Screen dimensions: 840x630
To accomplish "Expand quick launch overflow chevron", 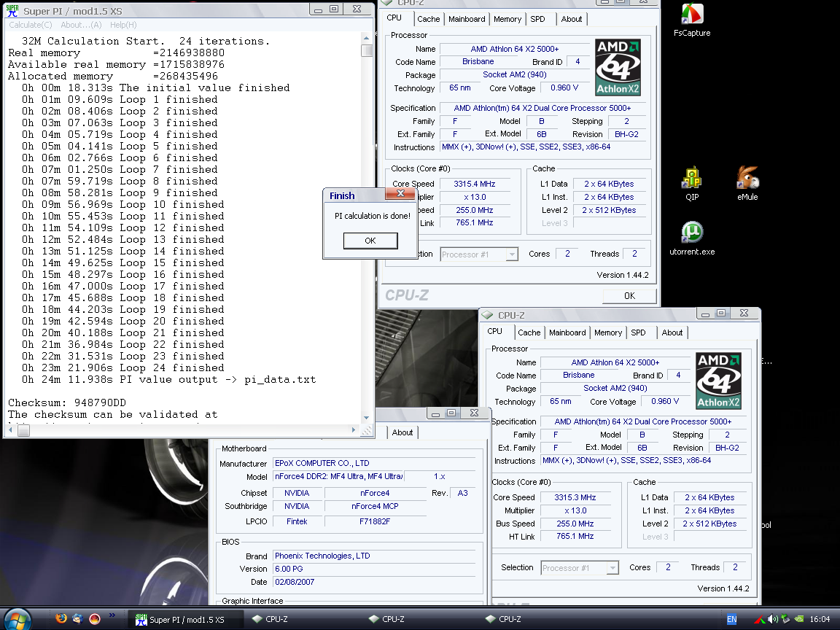I will click(112, 615).
